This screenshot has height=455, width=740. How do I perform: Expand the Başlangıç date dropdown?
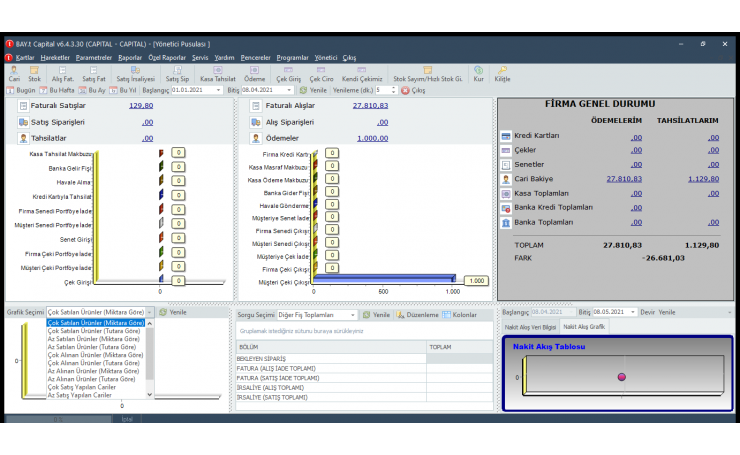218,90
